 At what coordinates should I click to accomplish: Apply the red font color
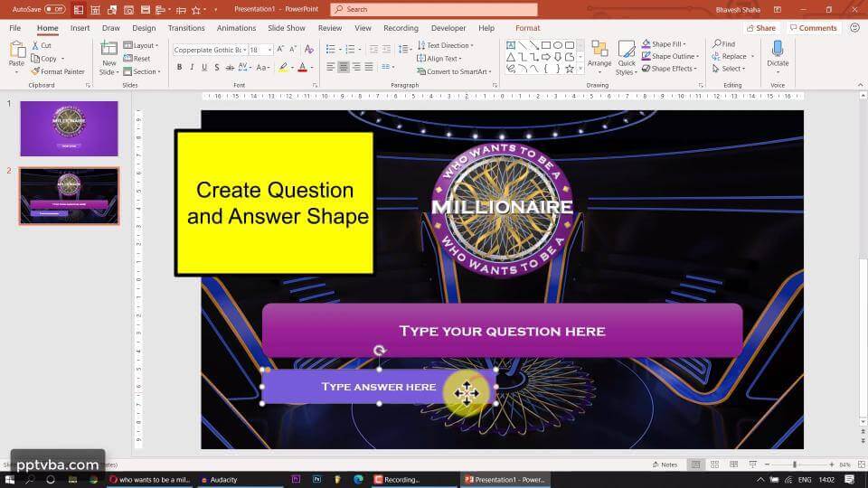click(x=302, y=67)
